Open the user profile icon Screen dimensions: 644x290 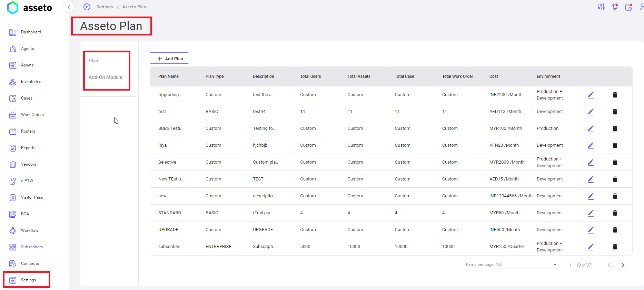642,7
